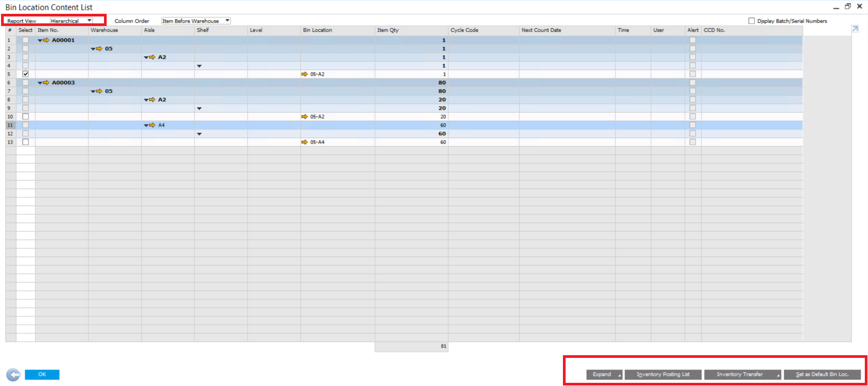The height and width of the screenshot is (386, 868).
Task: Click the Cycle Code column header
Action: coord(483,30)
